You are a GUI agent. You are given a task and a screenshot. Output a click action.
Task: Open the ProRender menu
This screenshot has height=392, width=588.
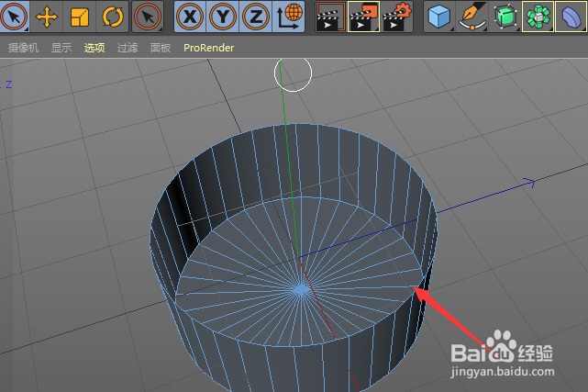click(x=209, y=48)
